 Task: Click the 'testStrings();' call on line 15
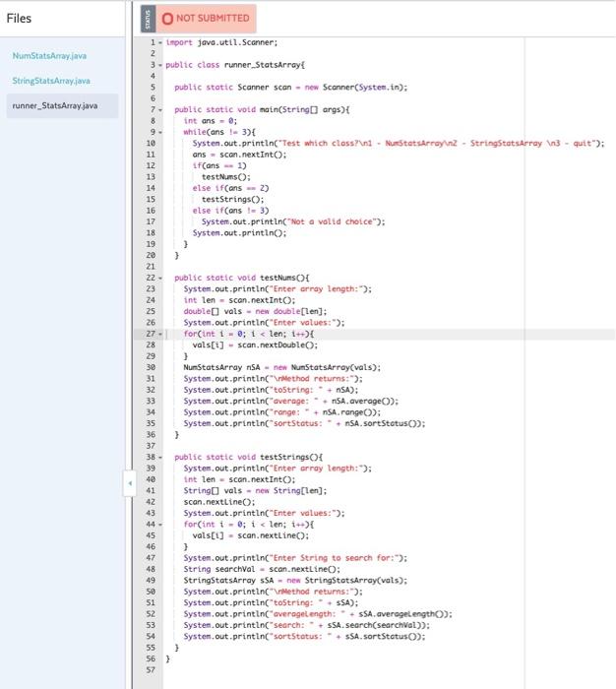(x=233, y=200)
